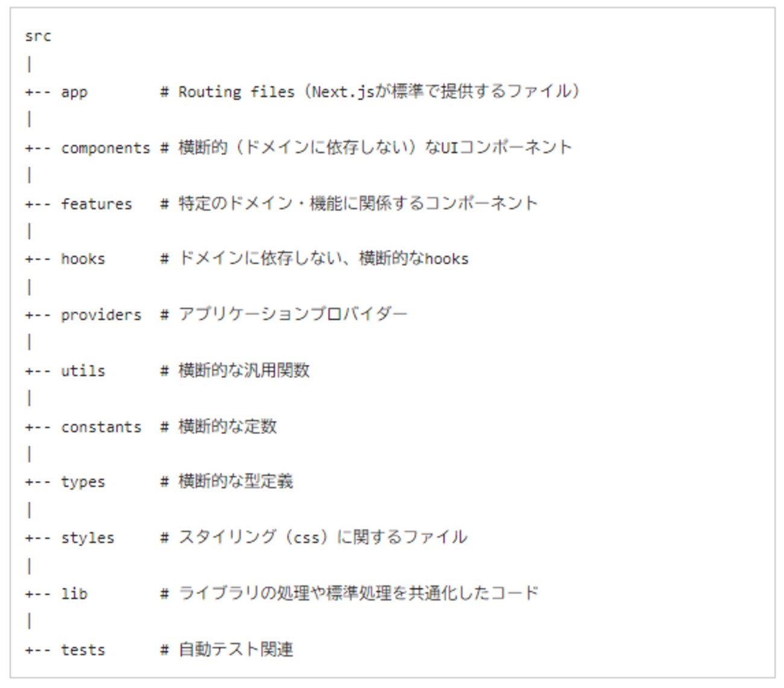784x688 pixels.
Task: Select the app directory entry
Action: pyautogui.click(x=74, y=93)
